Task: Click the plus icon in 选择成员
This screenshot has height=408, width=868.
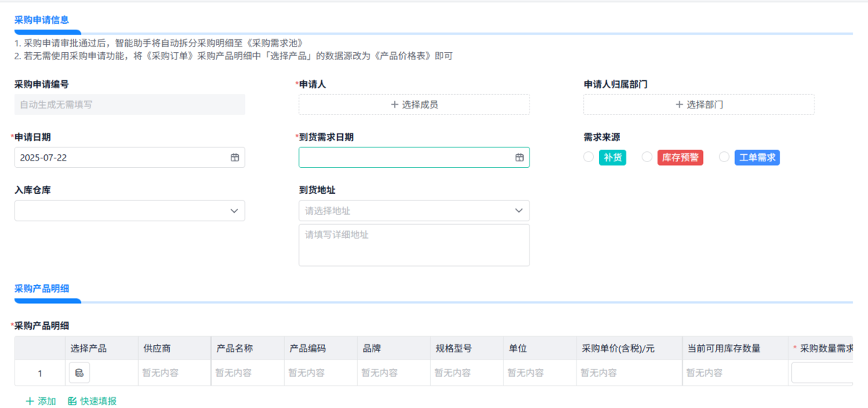Action: point(394,105)
